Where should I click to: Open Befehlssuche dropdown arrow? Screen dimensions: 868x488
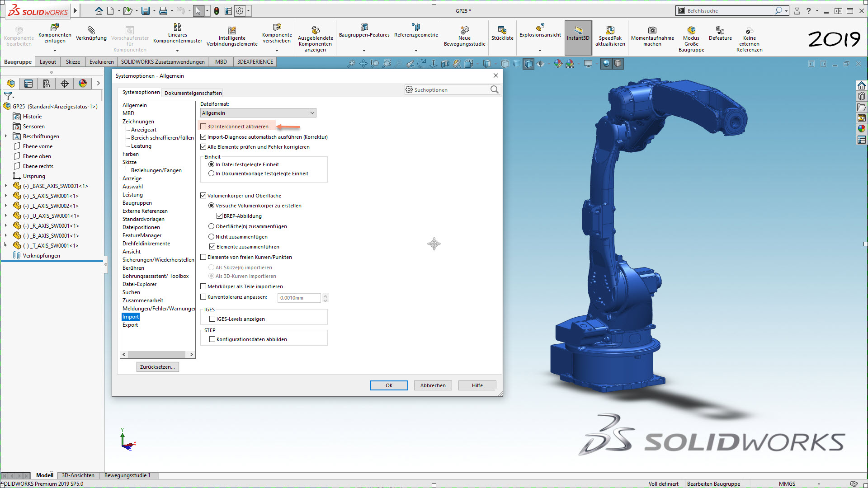[787, 11]
